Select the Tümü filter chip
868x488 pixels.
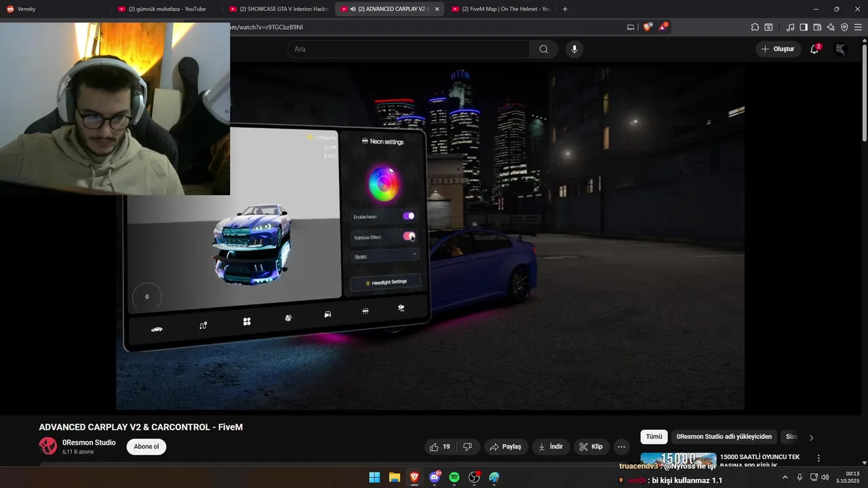point(654,437)
